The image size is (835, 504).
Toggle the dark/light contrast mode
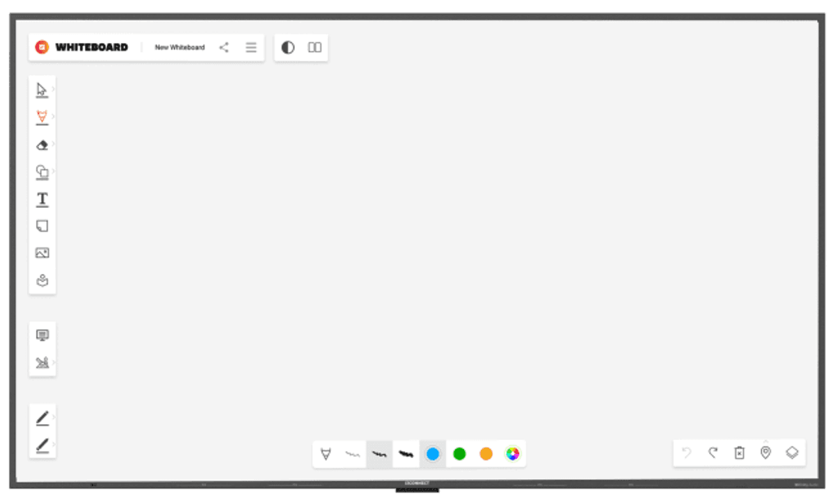(x=288, y=47)
